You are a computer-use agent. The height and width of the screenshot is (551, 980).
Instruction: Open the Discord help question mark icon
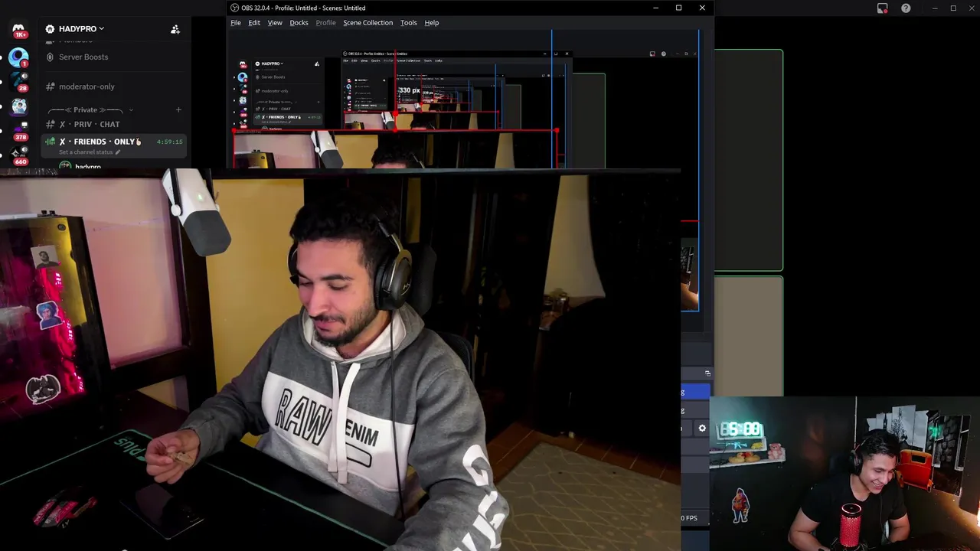point(906,8)
